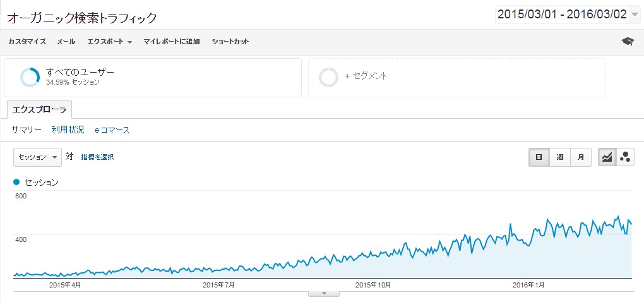Switch to the 利用状況 view
Image resolution: width=644 pixels, height=302 pixels.
tap(68, 130)
